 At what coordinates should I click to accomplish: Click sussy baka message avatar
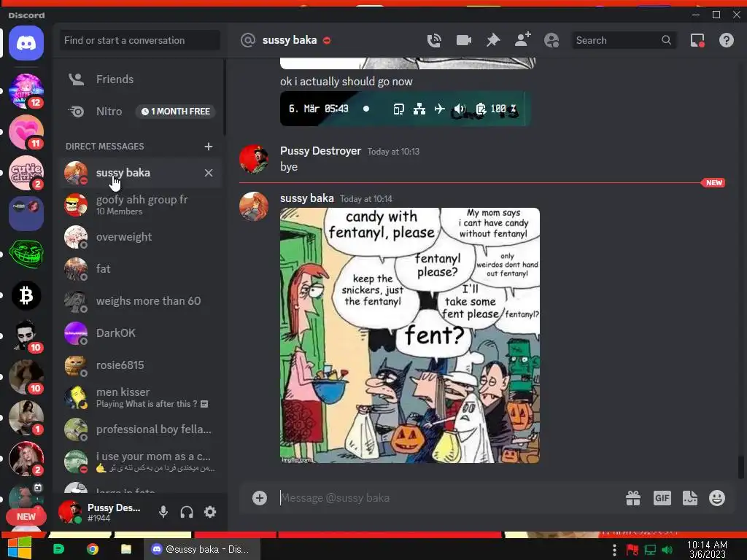coord(253,206)
